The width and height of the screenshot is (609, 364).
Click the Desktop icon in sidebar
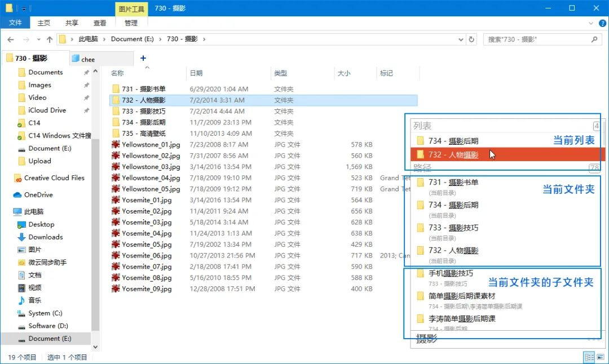(x=22, y=225)
